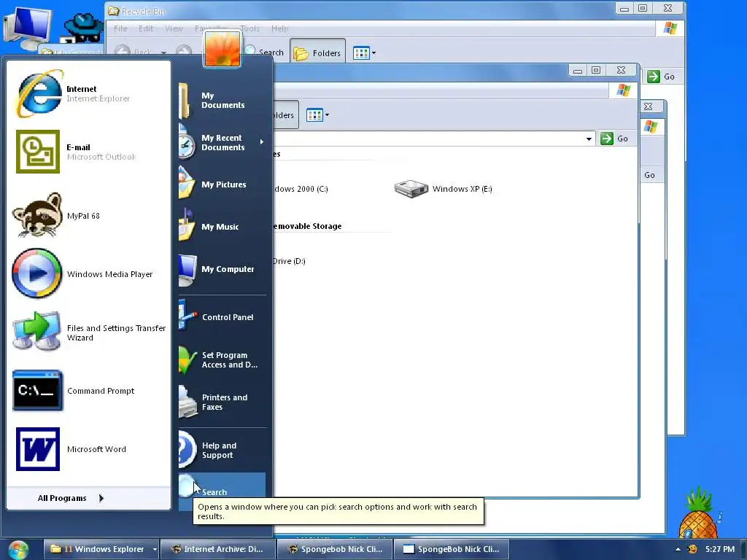Click the taskbar clock 5:27 PM
Viewport: 747px width, 560px height.
tap(720, 549)
